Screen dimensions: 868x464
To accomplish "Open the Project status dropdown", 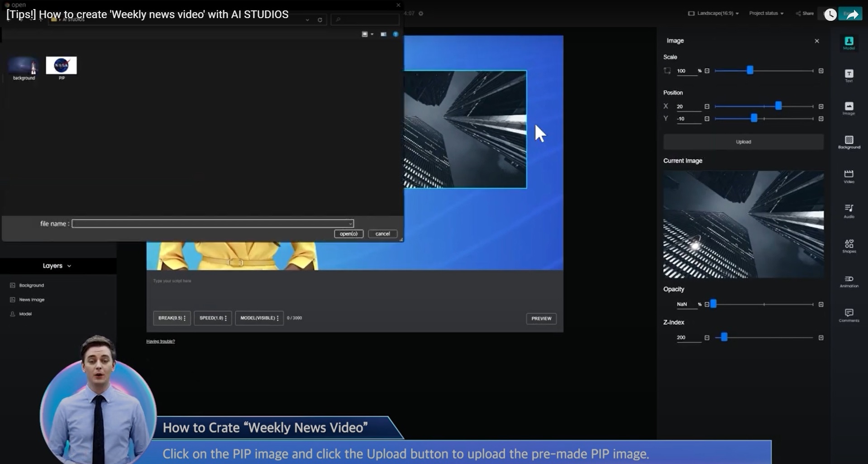I will (x=766, y=14).
